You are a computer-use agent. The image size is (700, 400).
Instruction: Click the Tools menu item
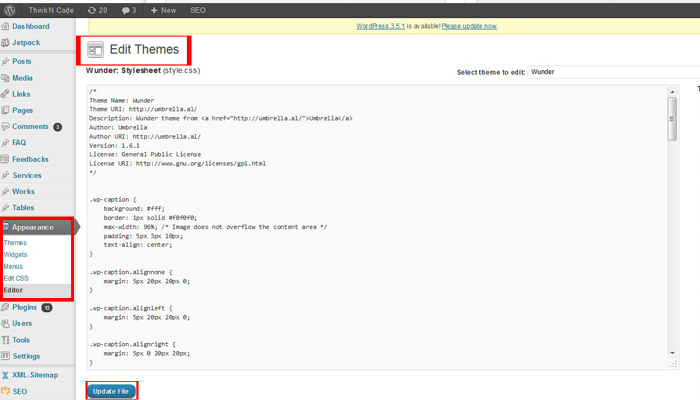[x=21, y=340]
